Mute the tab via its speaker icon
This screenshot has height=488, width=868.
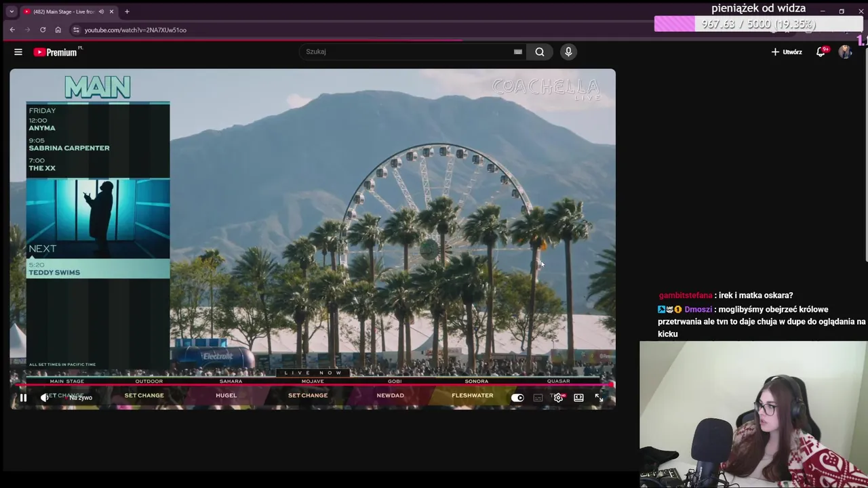click(x=101, y=12)
